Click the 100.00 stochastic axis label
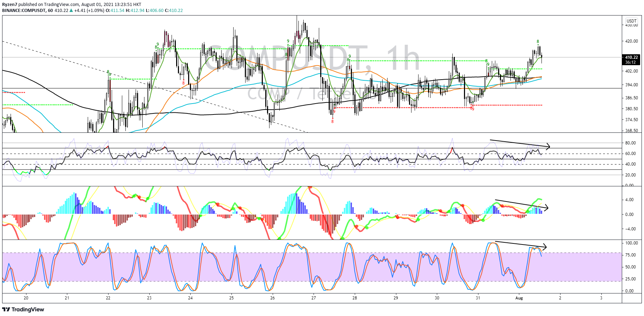 point(631,243)
